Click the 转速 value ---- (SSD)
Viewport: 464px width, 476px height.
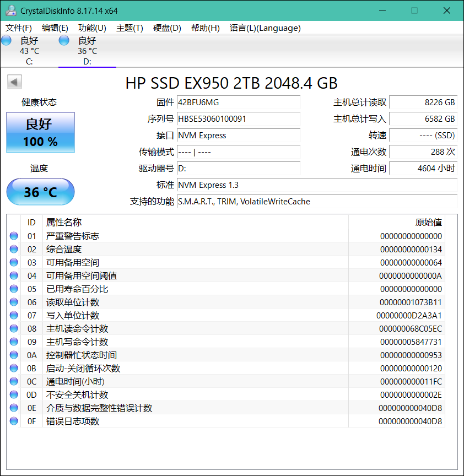click(x=423, y=136)
